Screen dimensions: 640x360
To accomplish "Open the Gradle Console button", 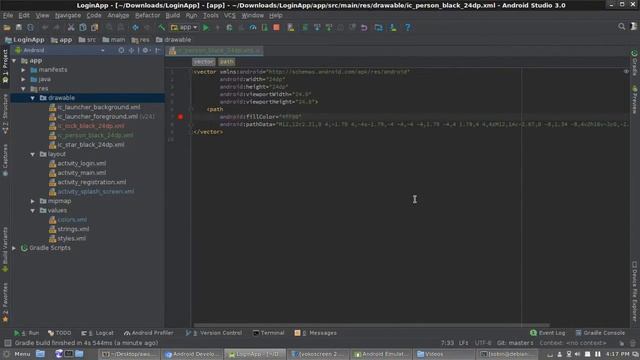I will point(600,333).
